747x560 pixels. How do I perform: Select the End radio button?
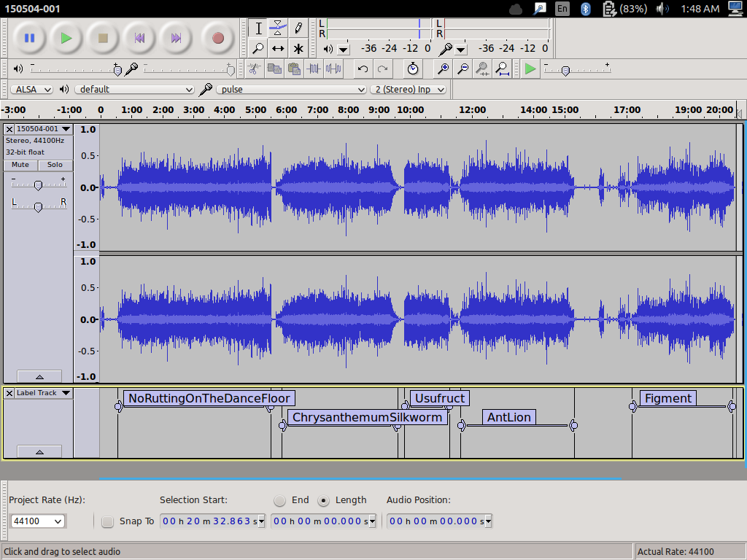point(279,500)
